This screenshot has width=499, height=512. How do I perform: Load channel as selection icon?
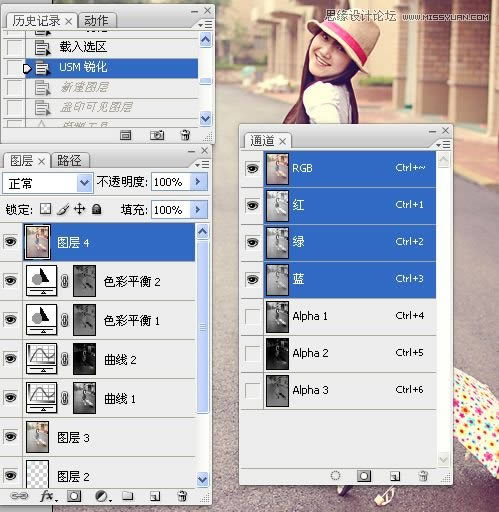point(335,476)
